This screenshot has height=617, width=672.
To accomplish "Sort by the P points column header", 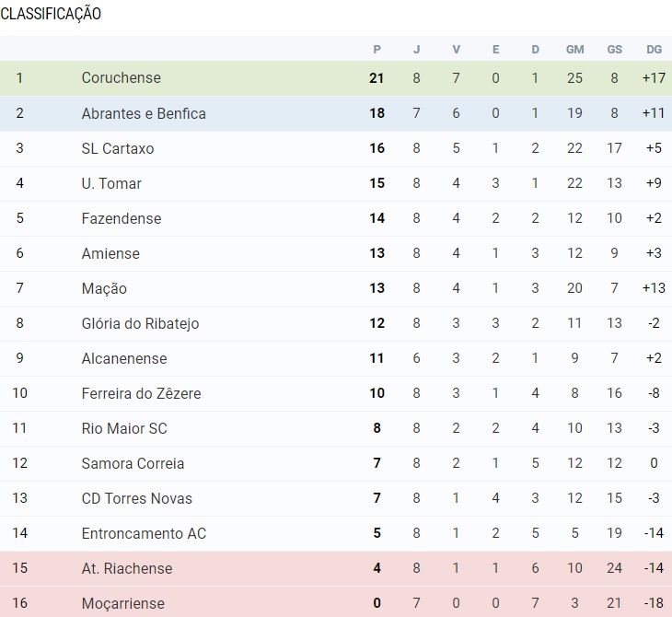I will pos(377,49).
